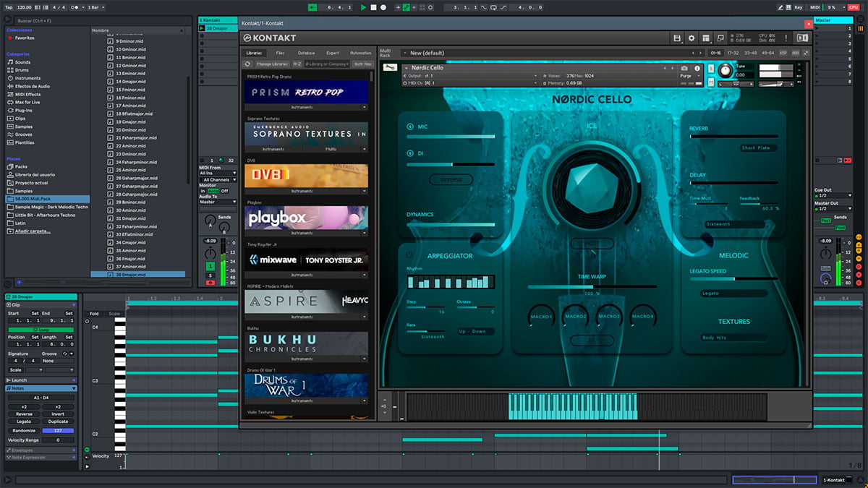Select the Drums category

(x=23, y=70)
